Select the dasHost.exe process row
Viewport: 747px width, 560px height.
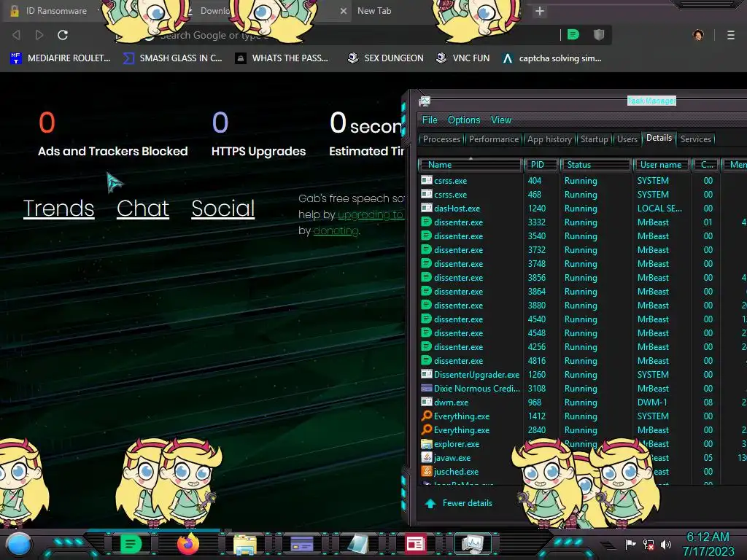(x=581, y=209)
